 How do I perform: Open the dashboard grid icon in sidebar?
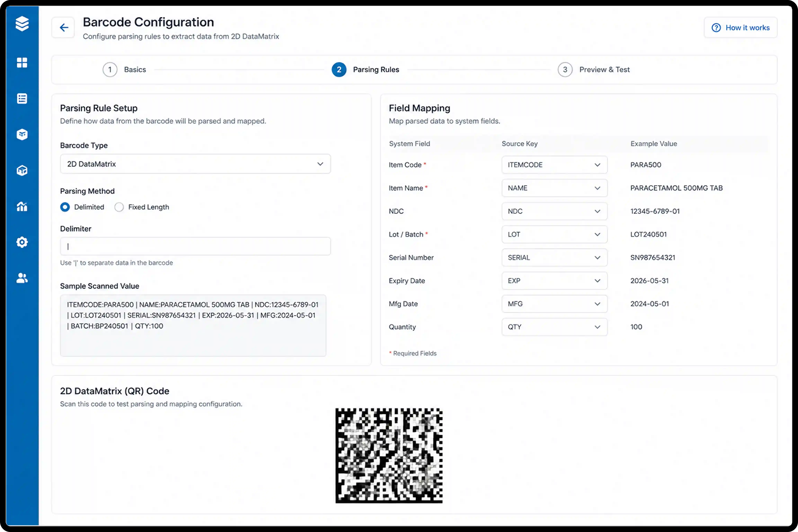[x=22, y=63]
